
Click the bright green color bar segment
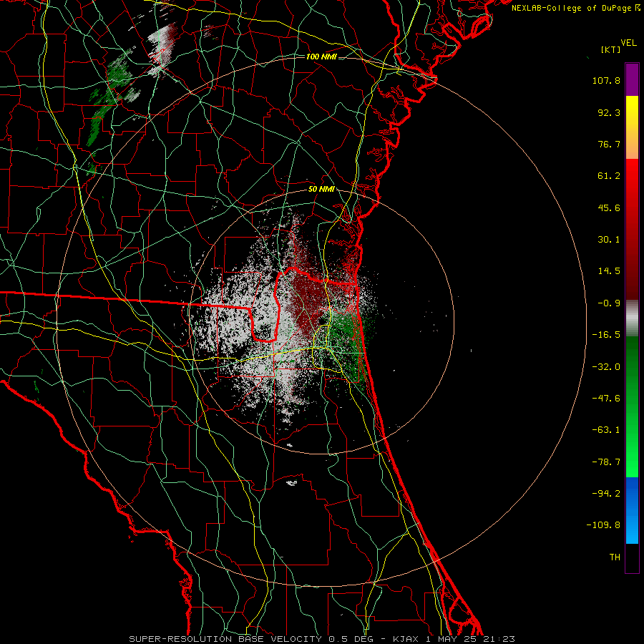pyautogui.click(x=632, y=406)
